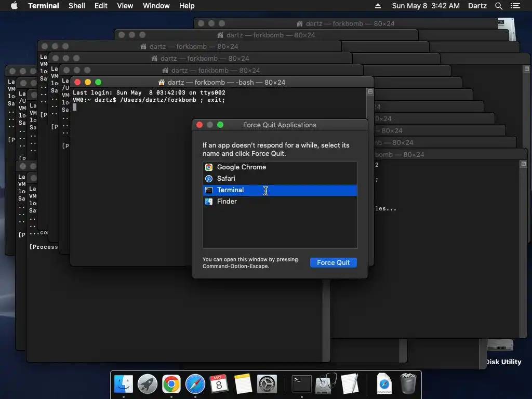Click the Safari compass icon in Force Quit list
Screen dimensions: 532x399
(x=209, y=179)
